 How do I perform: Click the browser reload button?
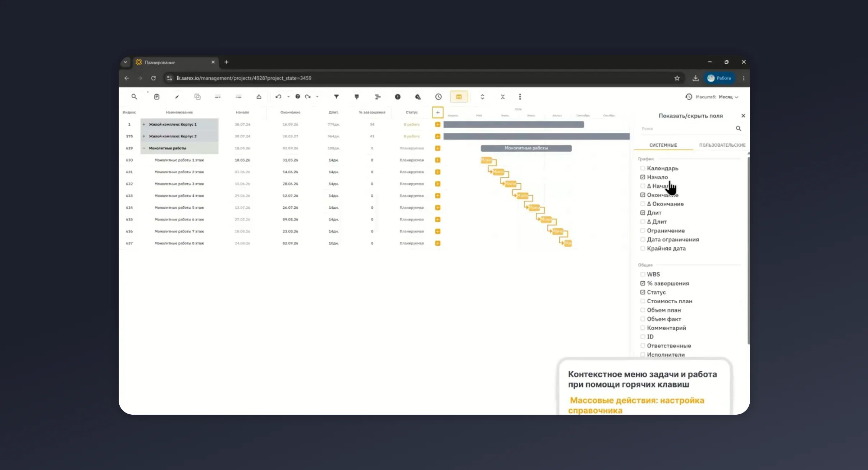pyautogui.click(x=154, y=78)
